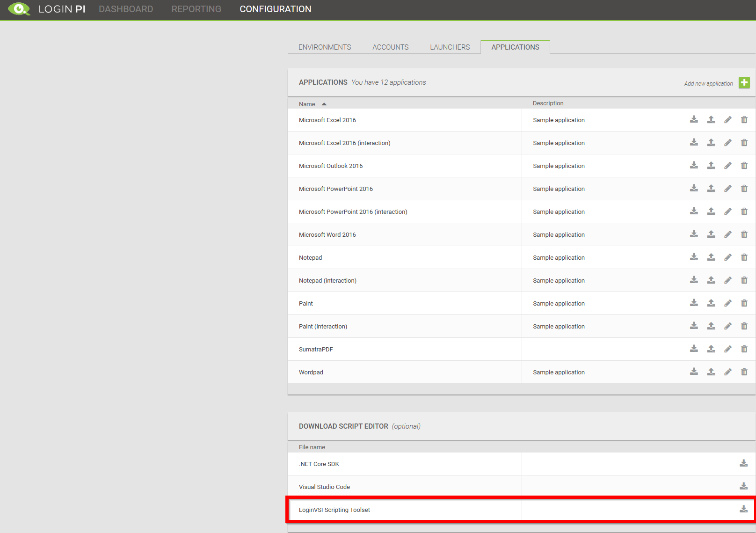Edit the SumatraPDF application
The width and height of the screenshot is (756, 533).
pos(728,349)
